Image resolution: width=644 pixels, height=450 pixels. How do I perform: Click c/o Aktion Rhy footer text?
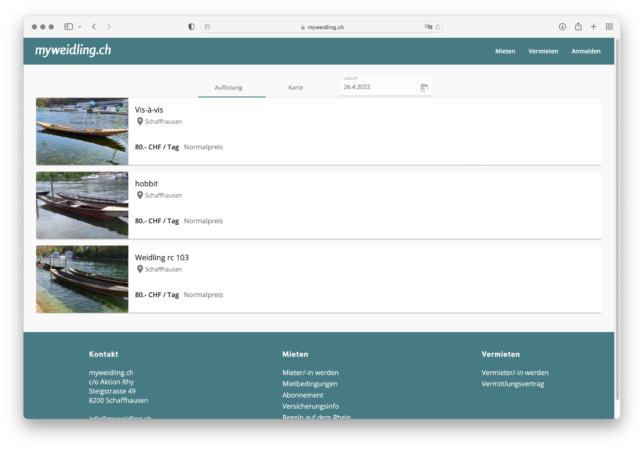pos(111,382)
